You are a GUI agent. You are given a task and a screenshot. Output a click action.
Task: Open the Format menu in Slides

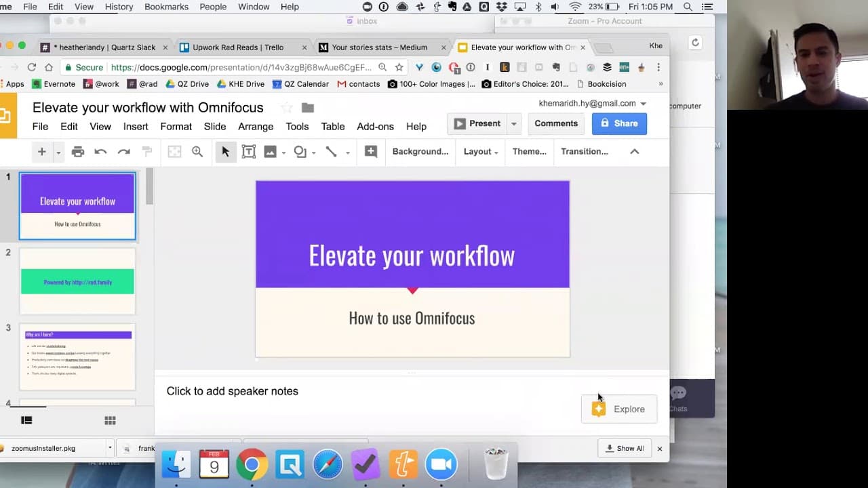176,127
